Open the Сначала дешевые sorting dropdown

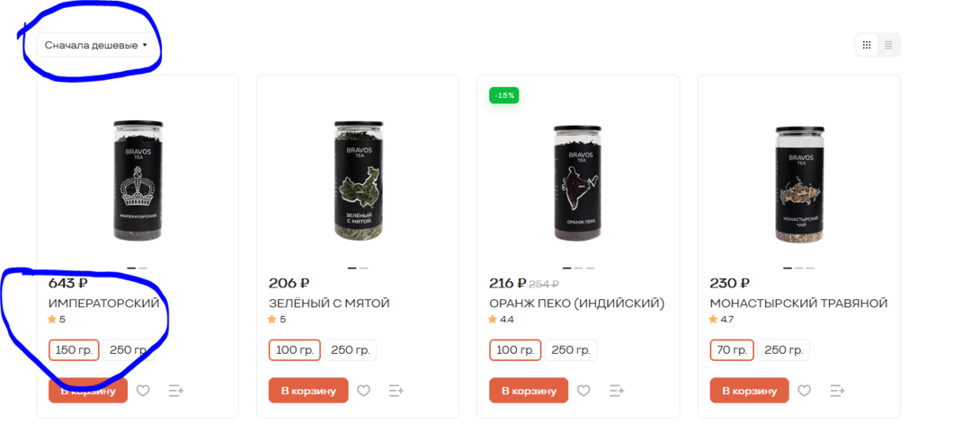click(x=96, y=45)
